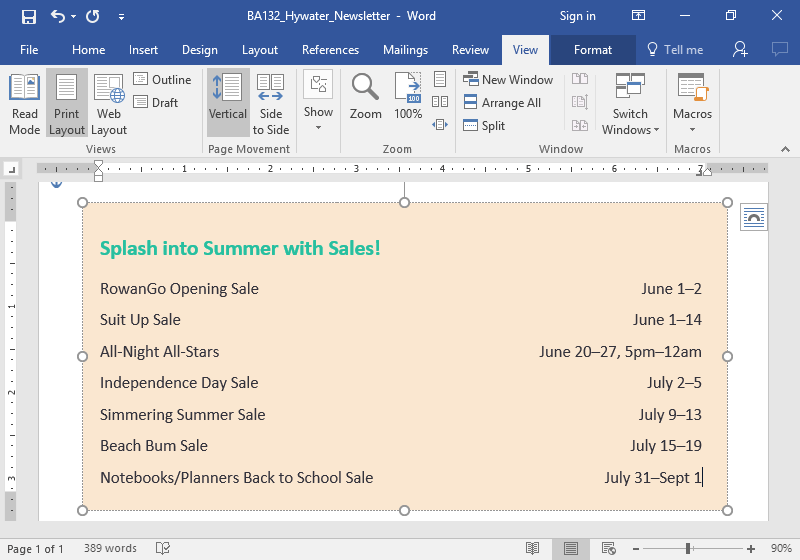Split the document window
800x560 pixels.
(x=484, y=126)
